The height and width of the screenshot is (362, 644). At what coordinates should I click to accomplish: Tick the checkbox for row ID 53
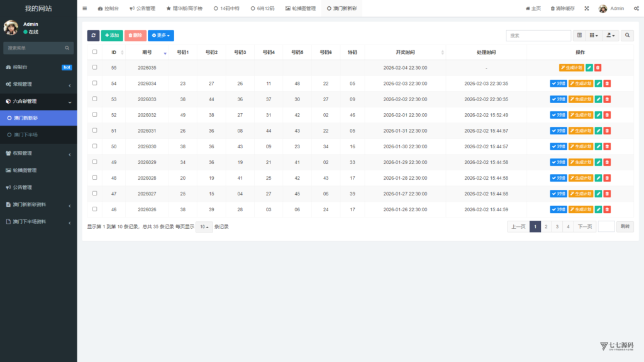(95, 99)
